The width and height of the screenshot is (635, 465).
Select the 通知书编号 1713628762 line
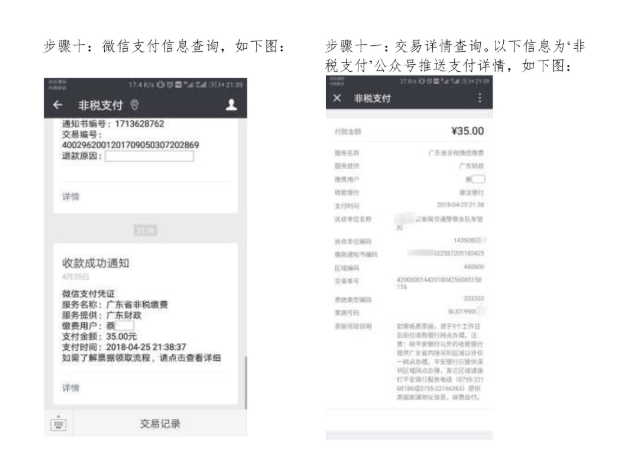click(113, 124)
